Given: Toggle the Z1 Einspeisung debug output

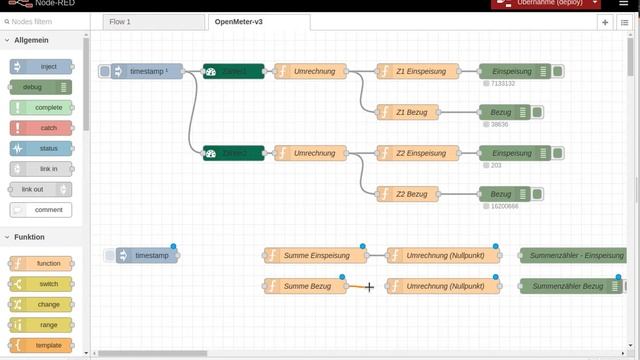Looking at the screenshot, I should 558,71.
